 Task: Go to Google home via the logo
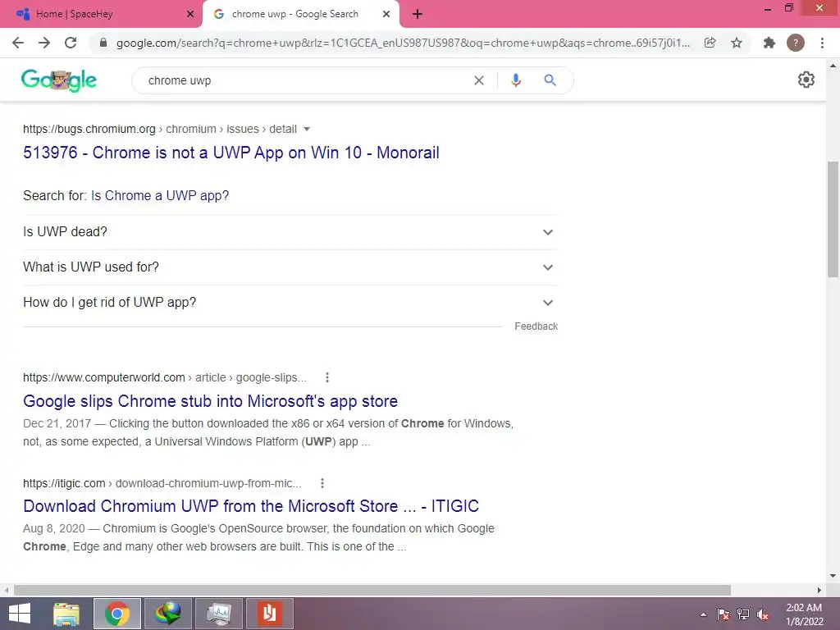coord(59,80)
